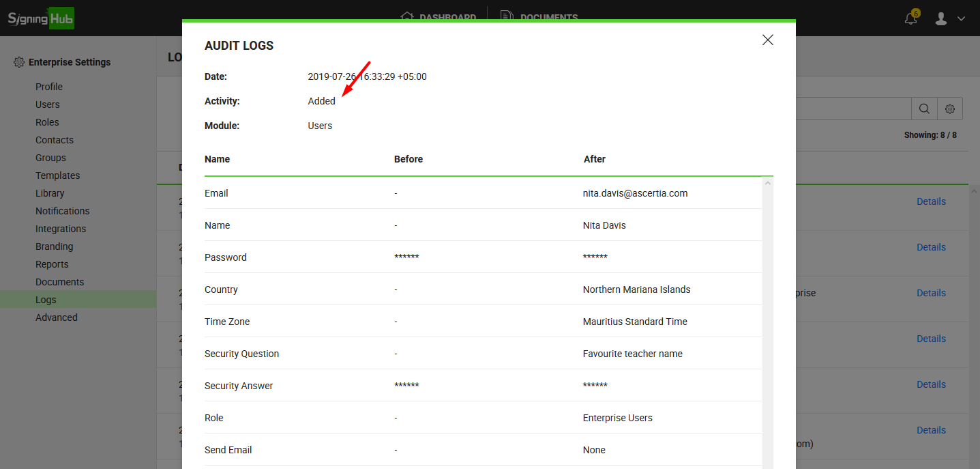Viewport: 980px width, 469px height.
Task: Select the Logs sidebar item
Action: tap(46, 300)
